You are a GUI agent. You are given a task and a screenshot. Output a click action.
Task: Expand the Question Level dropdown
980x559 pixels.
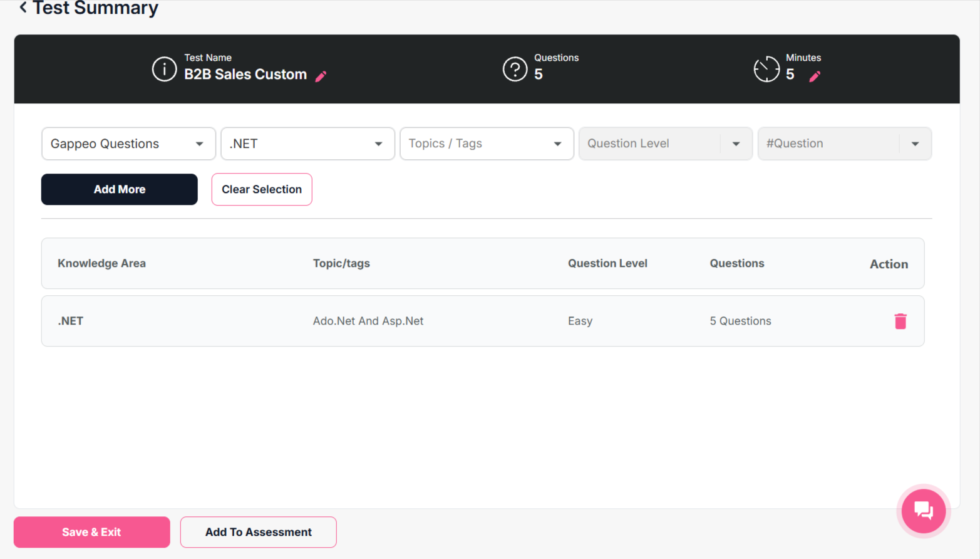point(665,144)
